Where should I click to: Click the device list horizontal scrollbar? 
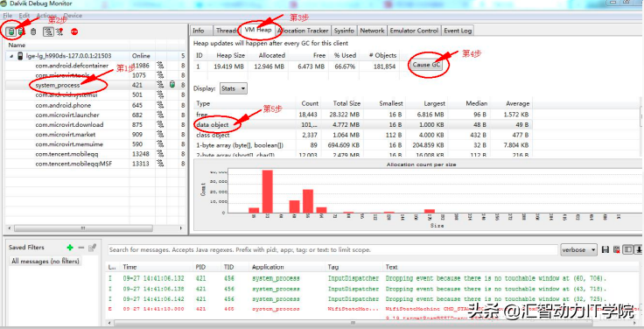tap(82, 228)
